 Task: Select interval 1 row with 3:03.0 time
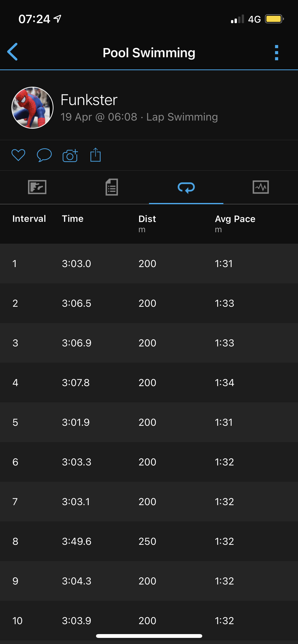pos(149,264)
